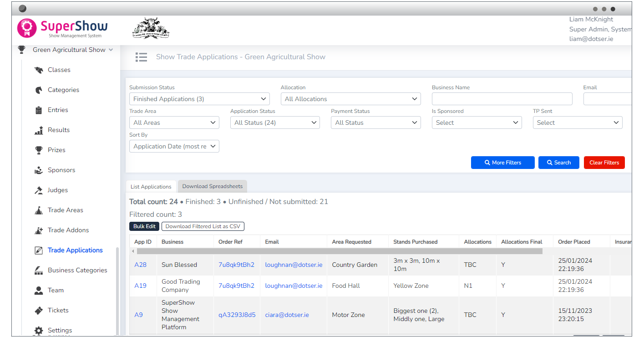Switch to Download Spreadsheets tab
This screenshot has width=644, height=342.
[x=212, y=186]
